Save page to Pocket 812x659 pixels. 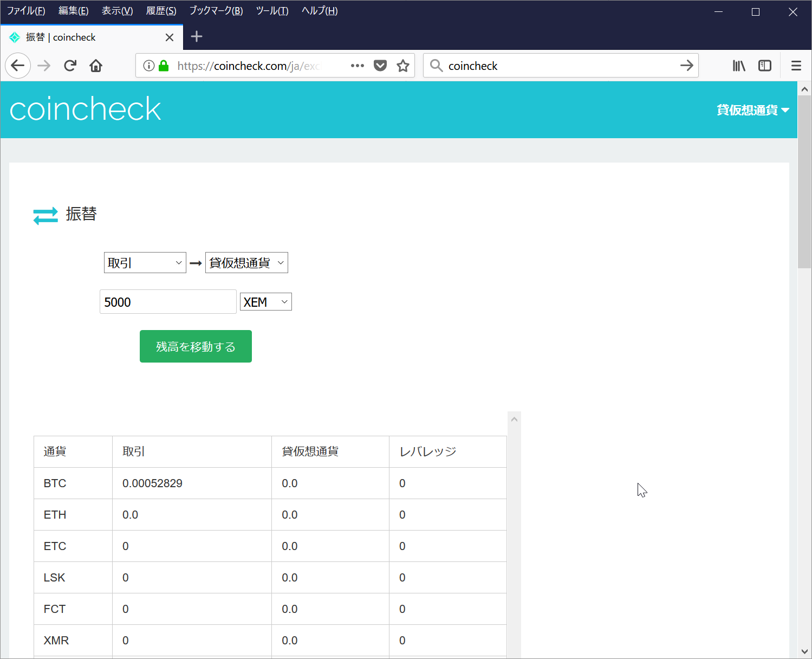(381, 66)
